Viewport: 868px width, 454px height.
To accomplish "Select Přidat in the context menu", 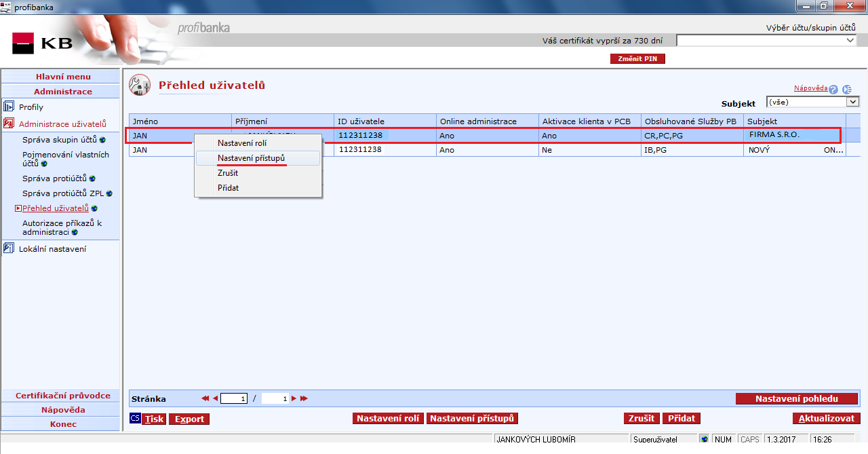I will [x=228, y=188].
